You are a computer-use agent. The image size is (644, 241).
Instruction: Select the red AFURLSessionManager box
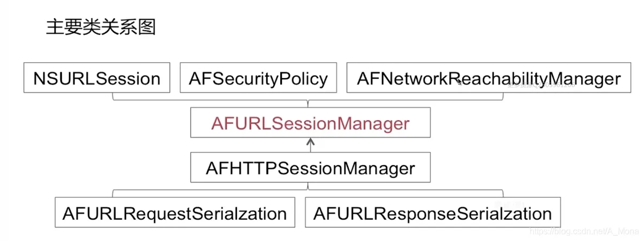[310, 123]
